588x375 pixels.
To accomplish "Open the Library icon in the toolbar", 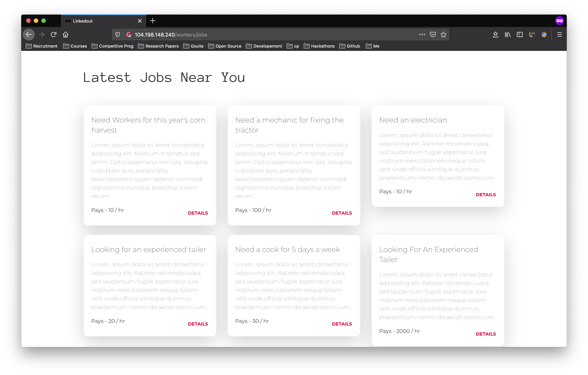I will coord(508,35).
